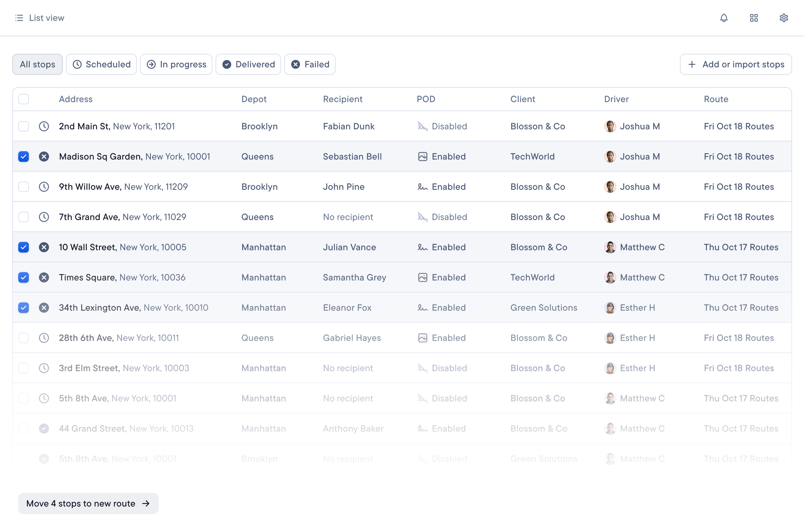Click scheduled clock icon for 3rd Elm Street
The image size is (804, 532).
44,368
